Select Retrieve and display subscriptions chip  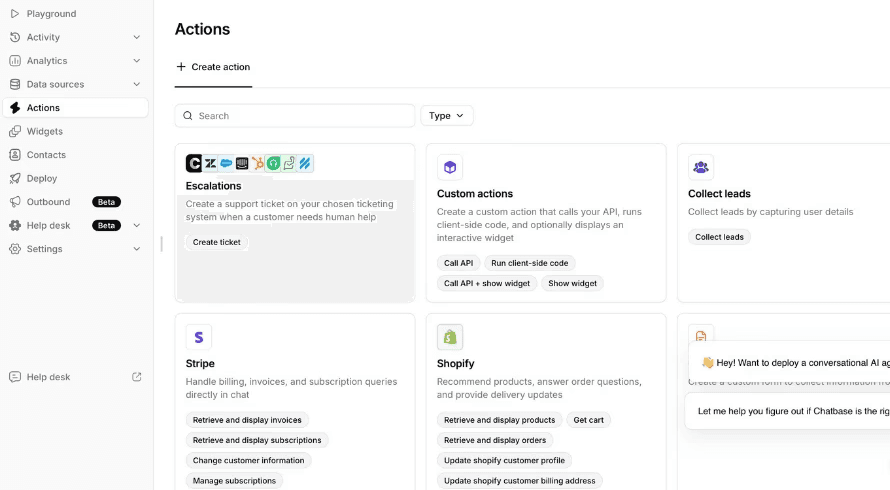[257, 440]
